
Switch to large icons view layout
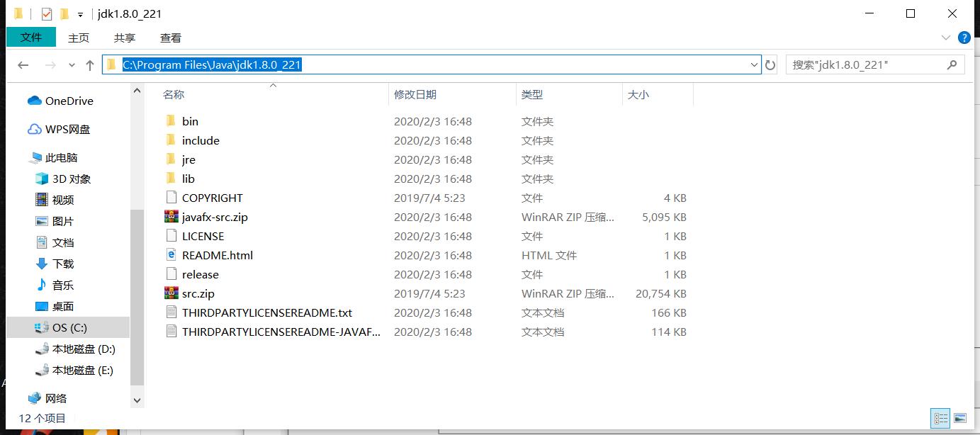click(960, 418)
